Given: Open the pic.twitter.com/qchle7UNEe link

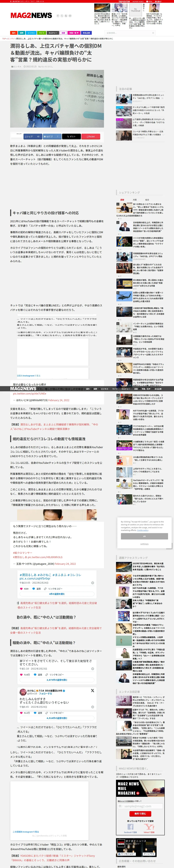Looking at the screenshot, I should [30, 393].
